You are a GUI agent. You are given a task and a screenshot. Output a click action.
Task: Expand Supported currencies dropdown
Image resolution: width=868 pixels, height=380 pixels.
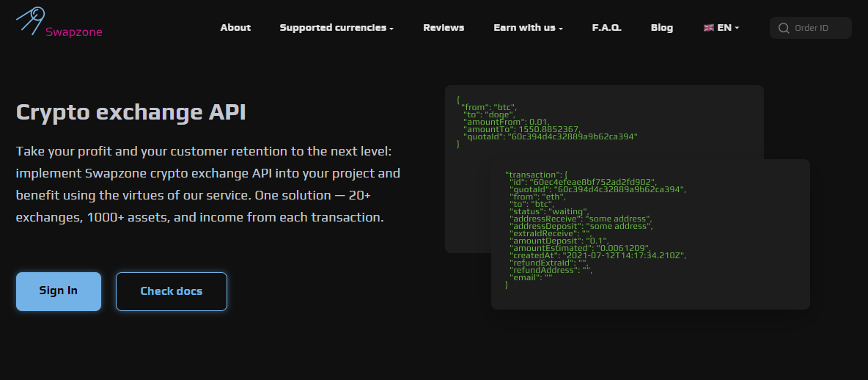(x=336, y=28)
